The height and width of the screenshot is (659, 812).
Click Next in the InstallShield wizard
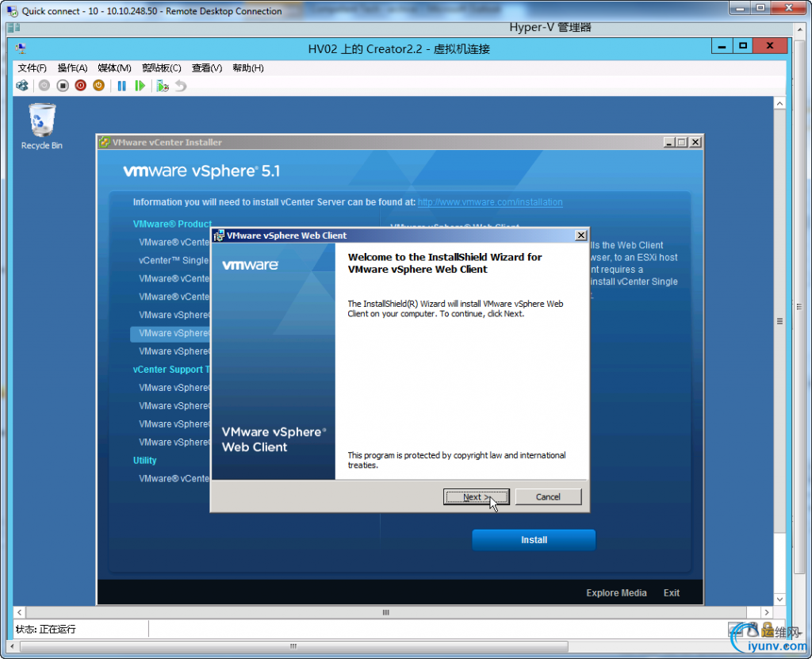point(477,497)
